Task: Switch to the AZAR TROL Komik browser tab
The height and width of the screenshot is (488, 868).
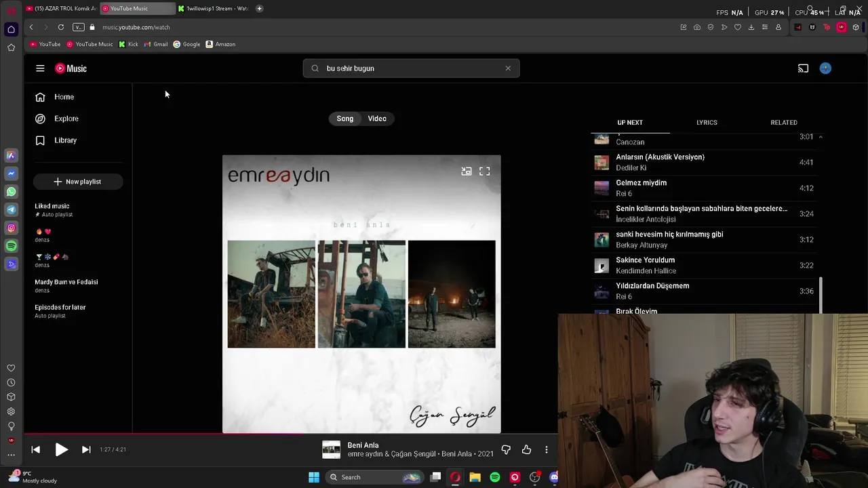Action: (61, 8)
